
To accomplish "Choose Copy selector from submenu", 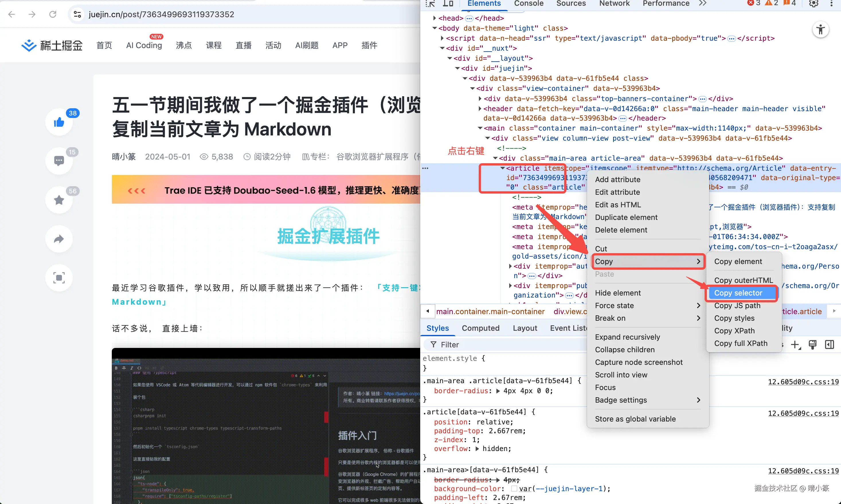I will click(x=738, y=293).
